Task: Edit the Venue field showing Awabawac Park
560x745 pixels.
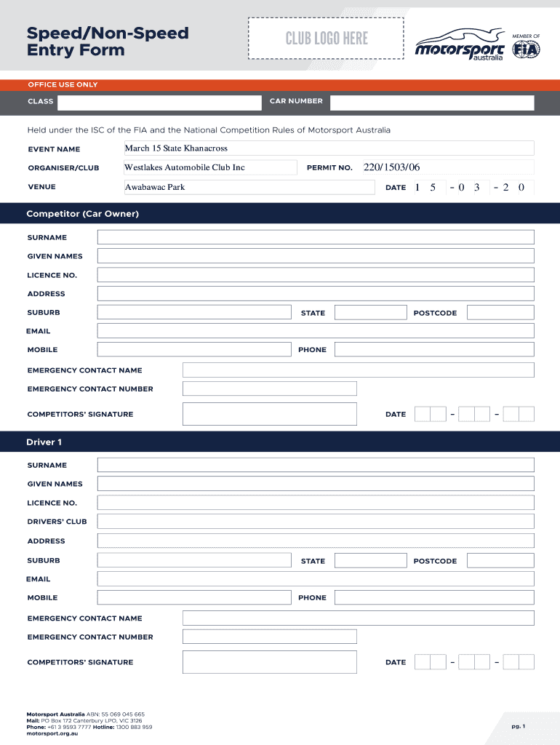Action: coord(249,187)
